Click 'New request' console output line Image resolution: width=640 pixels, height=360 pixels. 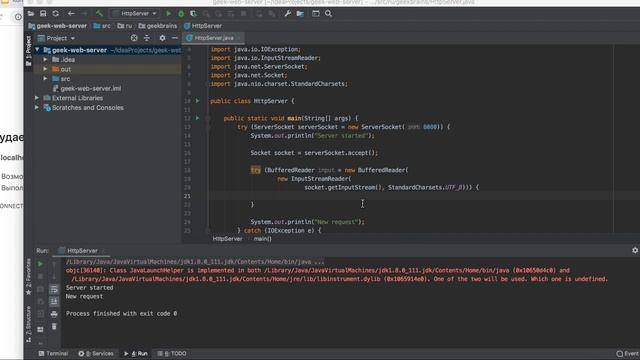(84, 296)
